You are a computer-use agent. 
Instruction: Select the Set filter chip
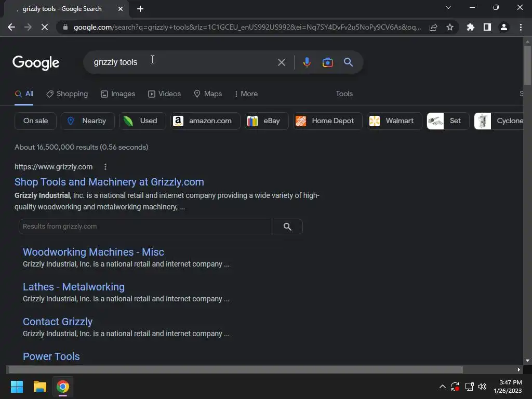coord(448,121)
